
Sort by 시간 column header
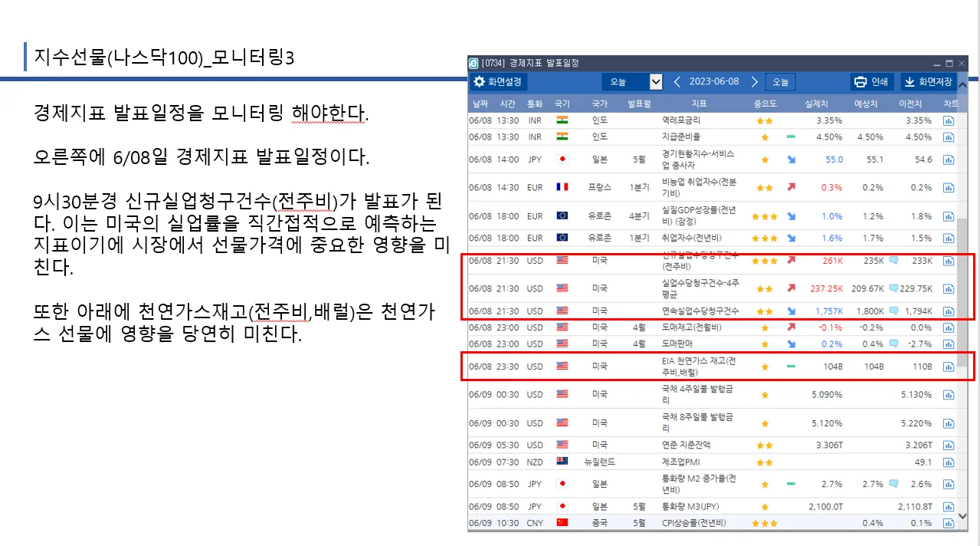point(507,103)
